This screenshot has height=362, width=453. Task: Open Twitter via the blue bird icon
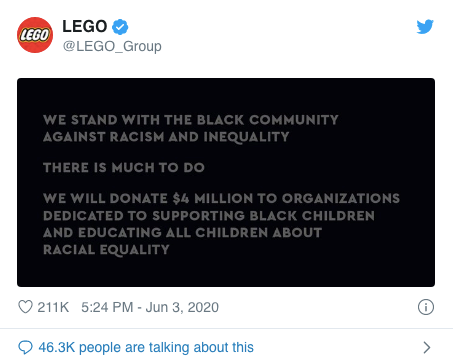click(425, 27)
